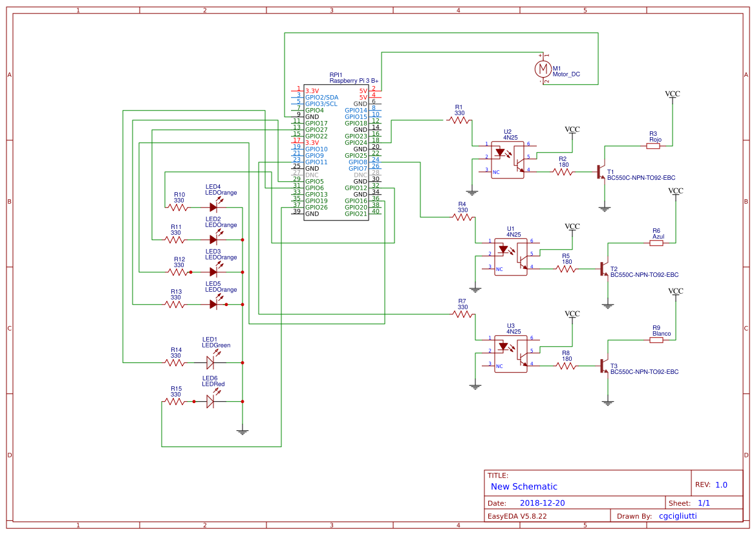Select the T1 NPN transistor symbol
Screen dimensions: 756x535
tap(601, 171)
